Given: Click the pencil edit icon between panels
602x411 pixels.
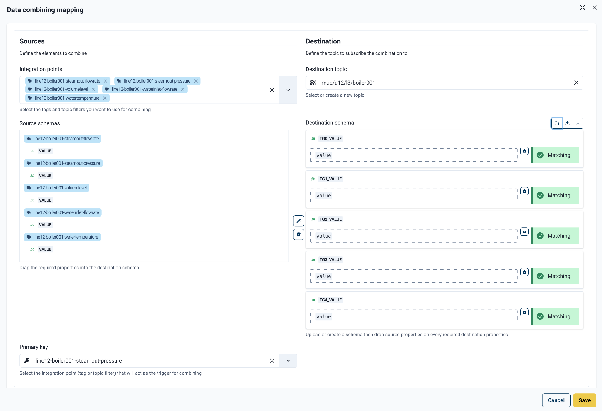Looking at the screenshot, I should click(297, 219).
